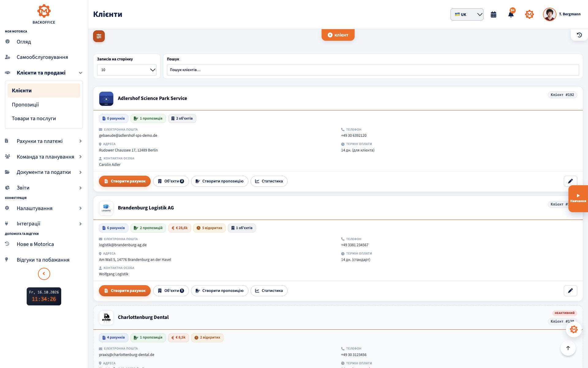
Task: Select Товари та послуги submenu item
Action: coord(44,118)
